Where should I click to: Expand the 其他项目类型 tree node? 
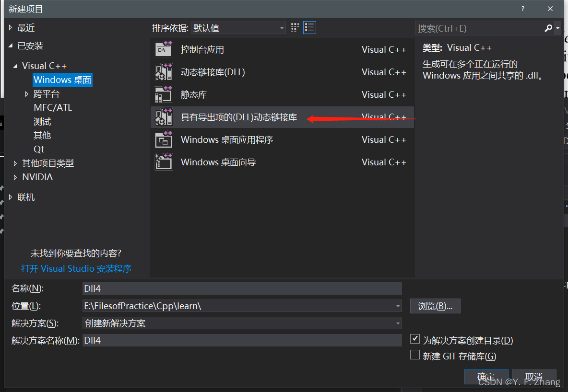(15, 163)
